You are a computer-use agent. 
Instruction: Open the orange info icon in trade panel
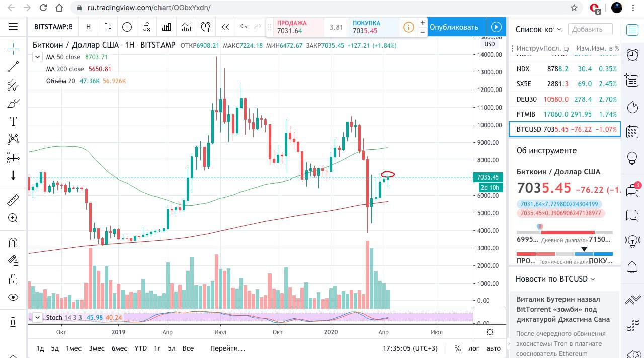tap(409, 27)
